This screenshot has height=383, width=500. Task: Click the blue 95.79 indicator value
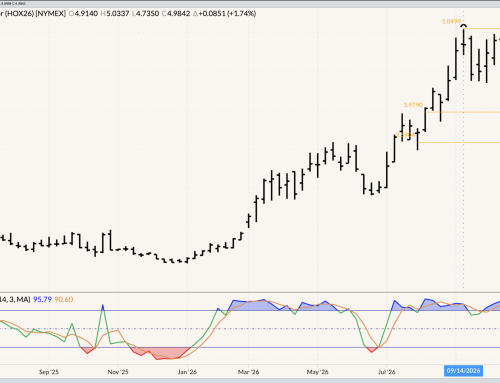[x=42, y=299]
